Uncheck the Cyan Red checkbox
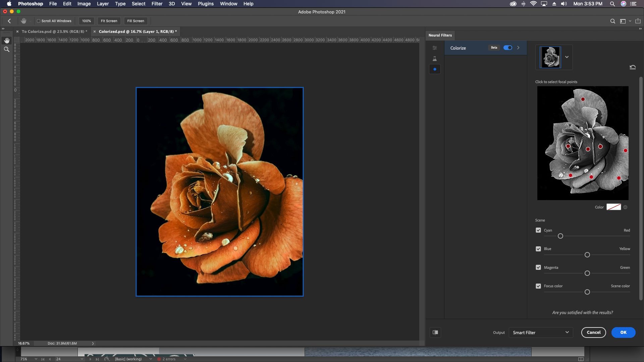This screenshot has width=644, height=362. [538, 230]
